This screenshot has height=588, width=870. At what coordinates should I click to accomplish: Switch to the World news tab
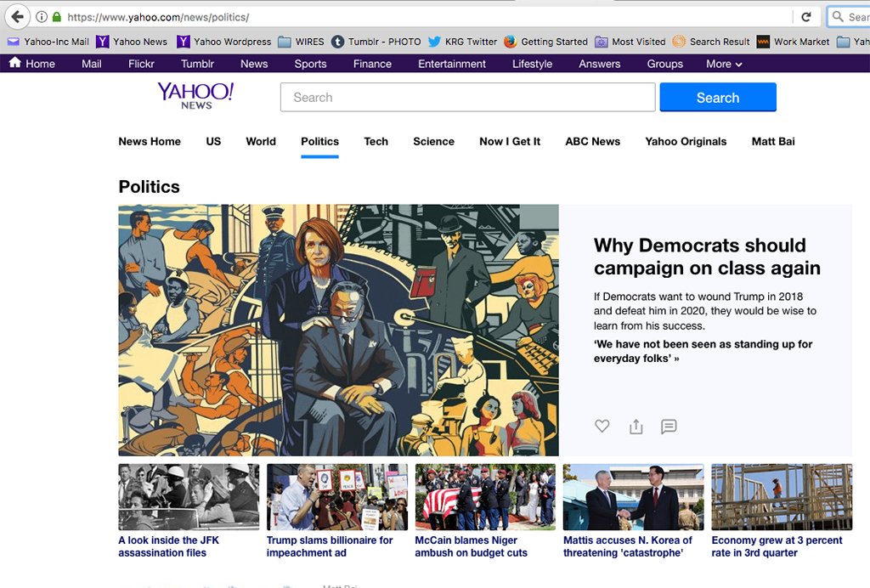tap(261, 142)
